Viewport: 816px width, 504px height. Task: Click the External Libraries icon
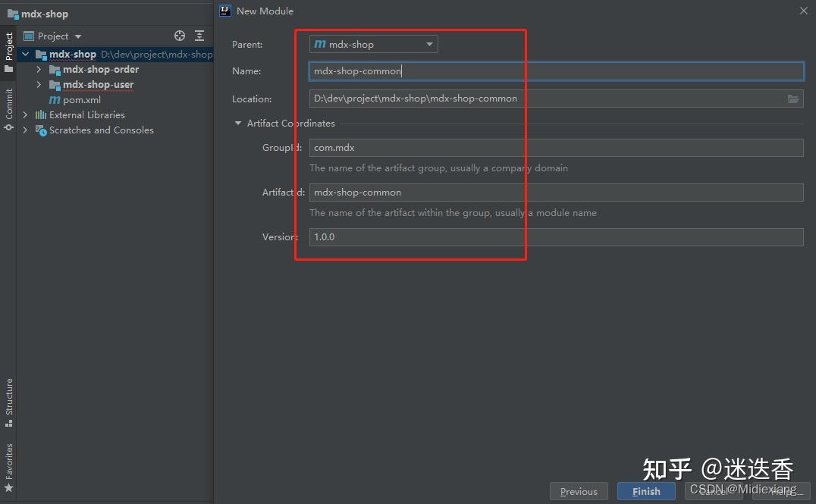click(41, 115)
